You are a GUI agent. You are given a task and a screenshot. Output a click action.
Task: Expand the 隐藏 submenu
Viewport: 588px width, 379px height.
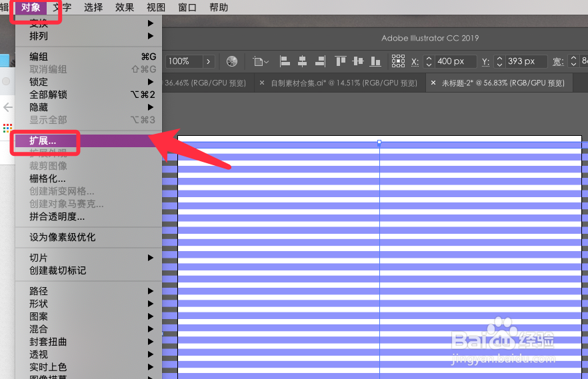pyautogui.click(x=89, y=107)
